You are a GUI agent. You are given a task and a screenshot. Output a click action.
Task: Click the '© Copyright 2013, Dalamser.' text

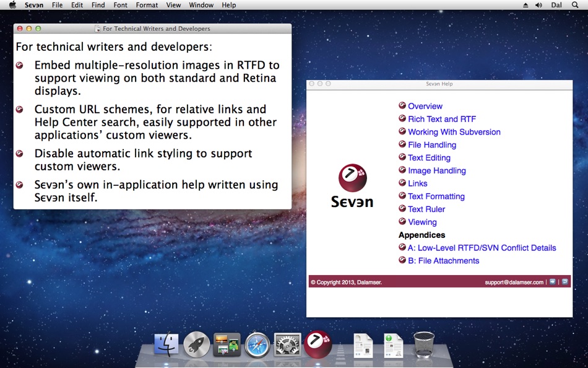[x=347, y=283]
